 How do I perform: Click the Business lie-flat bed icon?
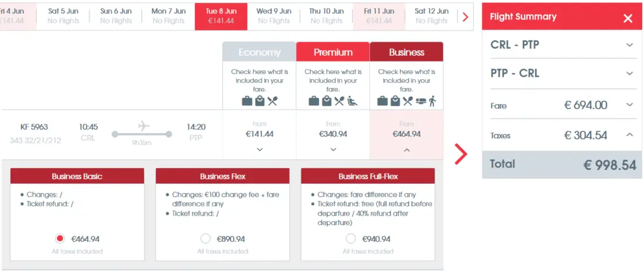(420, 101)
